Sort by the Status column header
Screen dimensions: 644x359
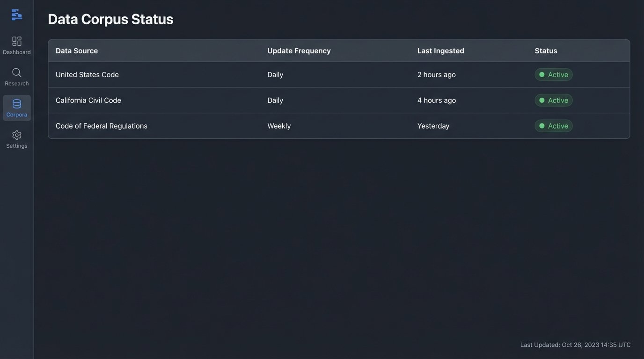[546, 51]
